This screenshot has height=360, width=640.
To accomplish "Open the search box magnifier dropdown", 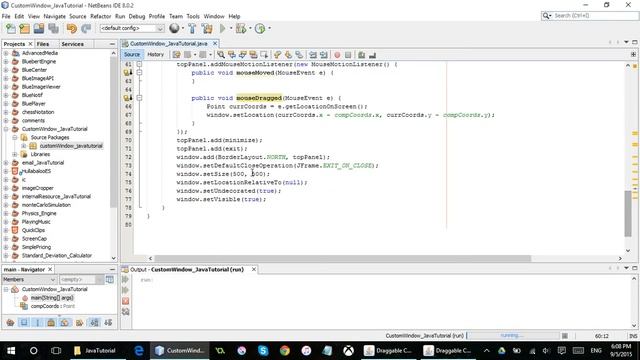I will tap(547, 16).
